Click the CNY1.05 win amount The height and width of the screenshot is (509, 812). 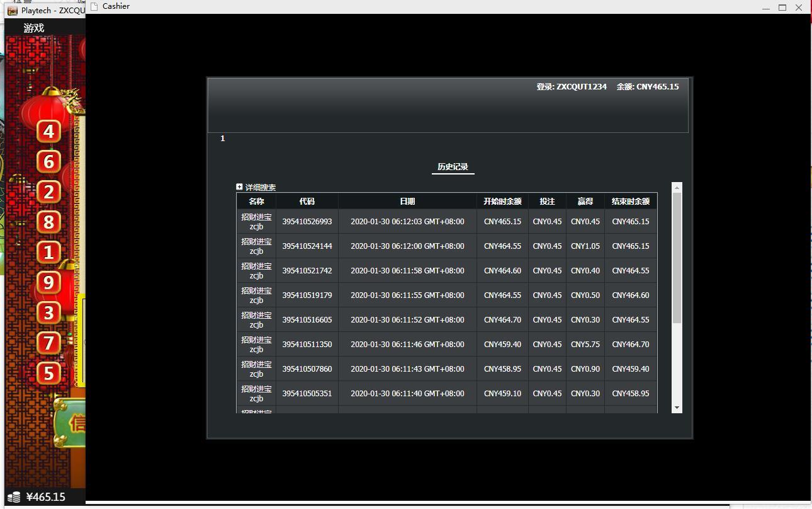[x=585, y=246]
